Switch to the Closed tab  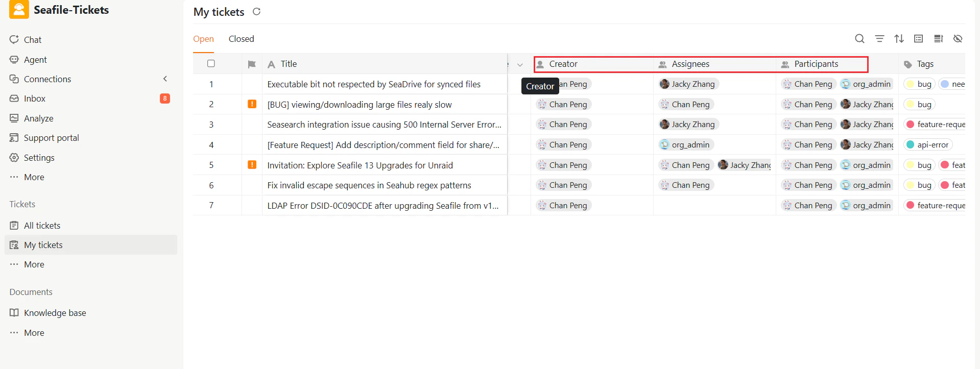click(241, 39)
